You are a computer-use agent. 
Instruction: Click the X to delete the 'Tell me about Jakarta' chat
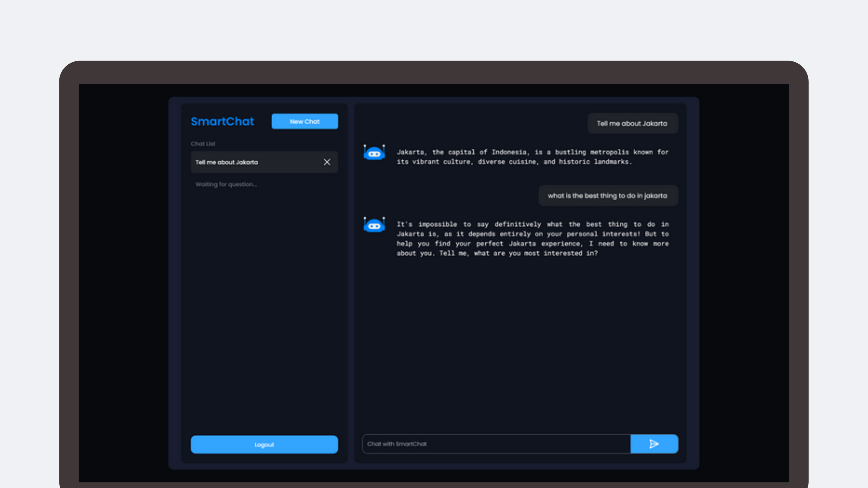pos(326,162)
